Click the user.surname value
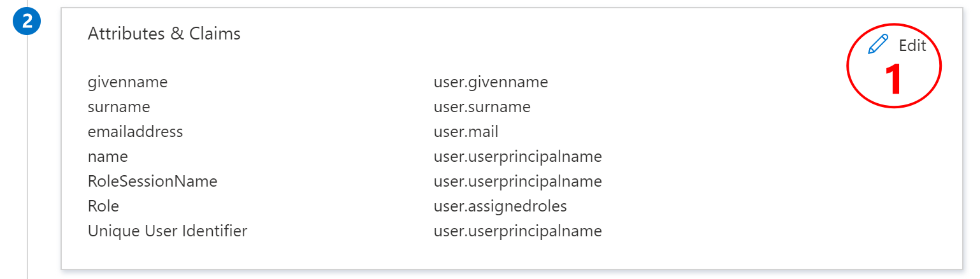 tap(482, 107)
